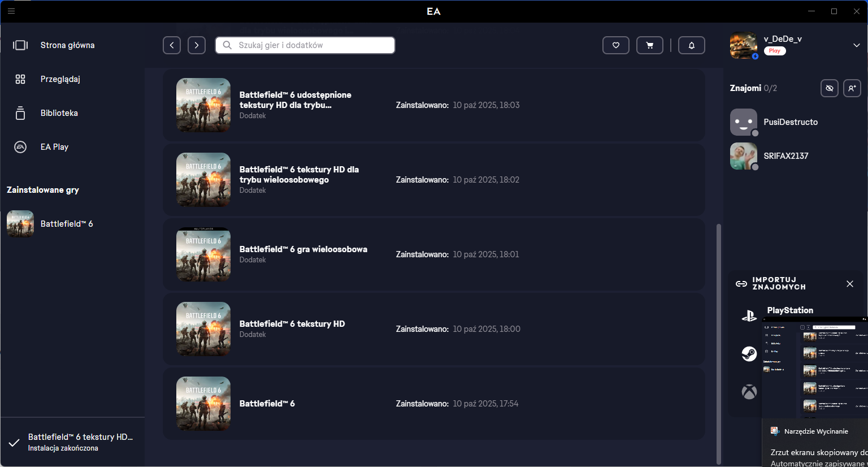Screen dimensions: 868x467
Task: Expand the v_DeDe_v account dropdown
Action: tap(856, 45)
